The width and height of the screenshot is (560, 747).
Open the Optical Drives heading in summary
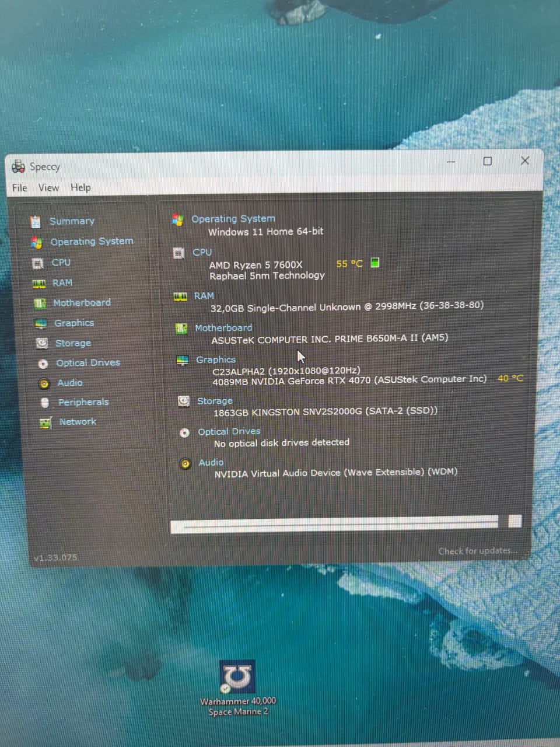229,432
